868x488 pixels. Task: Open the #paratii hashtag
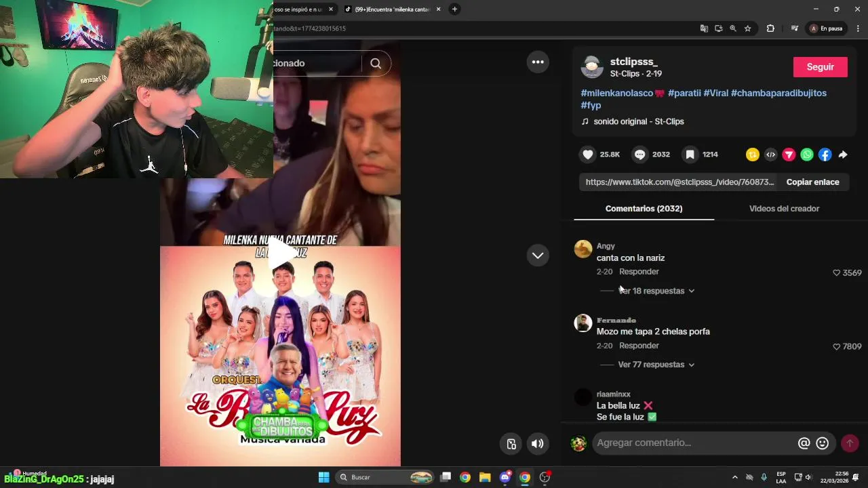tap(684, 93)
